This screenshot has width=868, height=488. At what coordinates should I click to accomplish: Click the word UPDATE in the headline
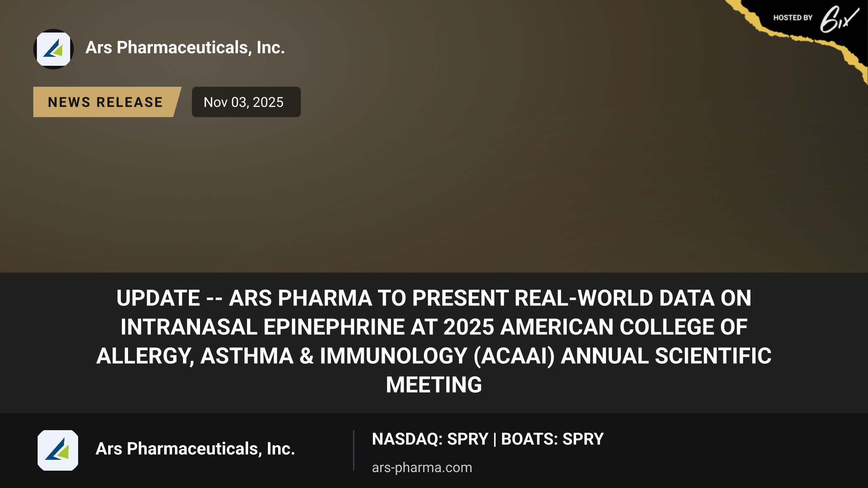pyautogui.click(x=158, y=298)
